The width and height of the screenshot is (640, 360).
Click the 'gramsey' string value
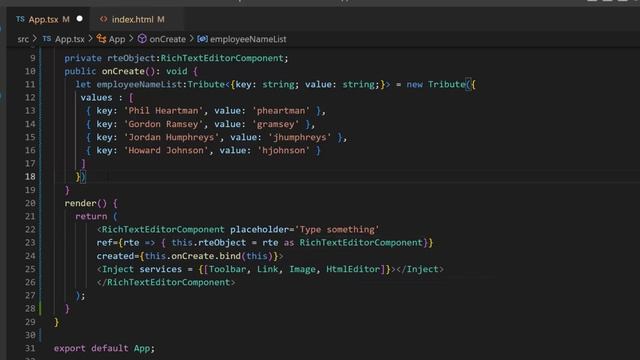(276, 124)
